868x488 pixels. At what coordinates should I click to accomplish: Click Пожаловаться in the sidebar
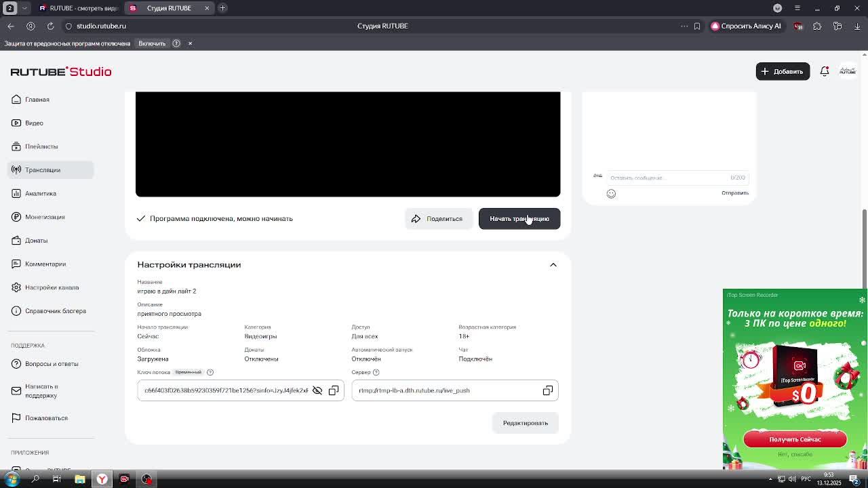pyautogui.click(x=50, y=418)
